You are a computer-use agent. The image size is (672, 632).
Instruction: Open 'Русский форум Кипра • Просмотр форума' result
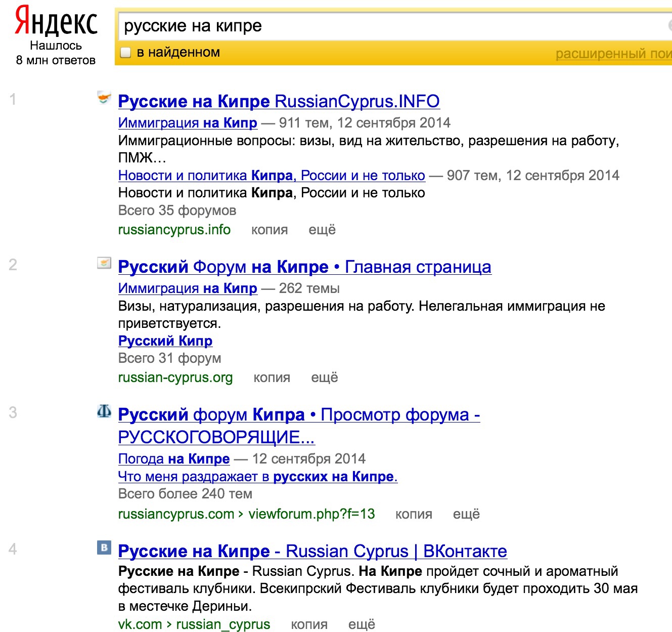point(299,426)
